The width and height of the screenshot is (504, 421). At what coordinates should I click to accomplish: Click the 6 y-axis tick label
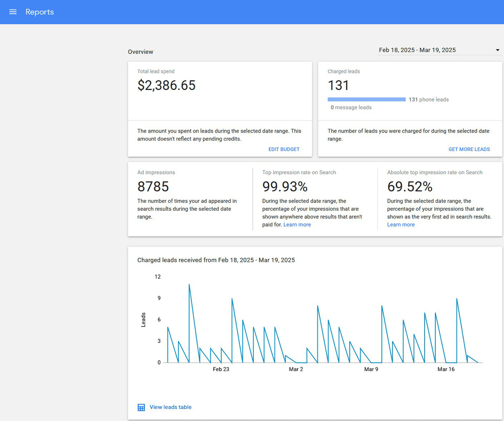pos(159,319)
